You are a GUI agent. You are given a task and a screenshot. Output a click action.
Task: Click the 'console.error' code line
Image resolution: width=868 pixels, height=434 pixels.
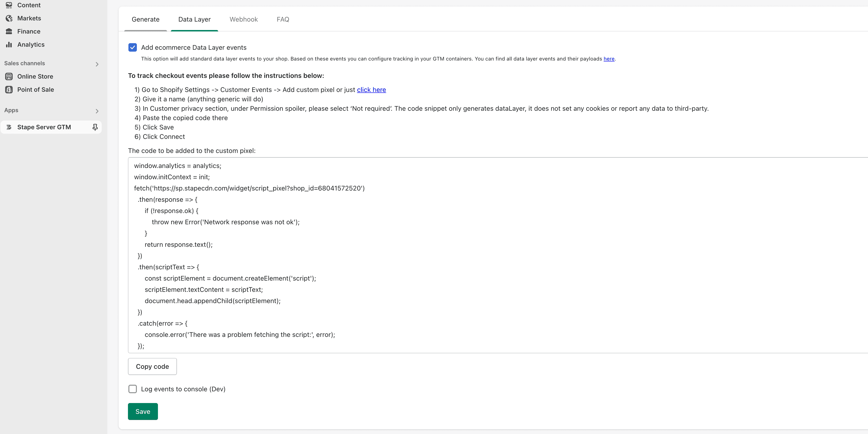point(240,335)
